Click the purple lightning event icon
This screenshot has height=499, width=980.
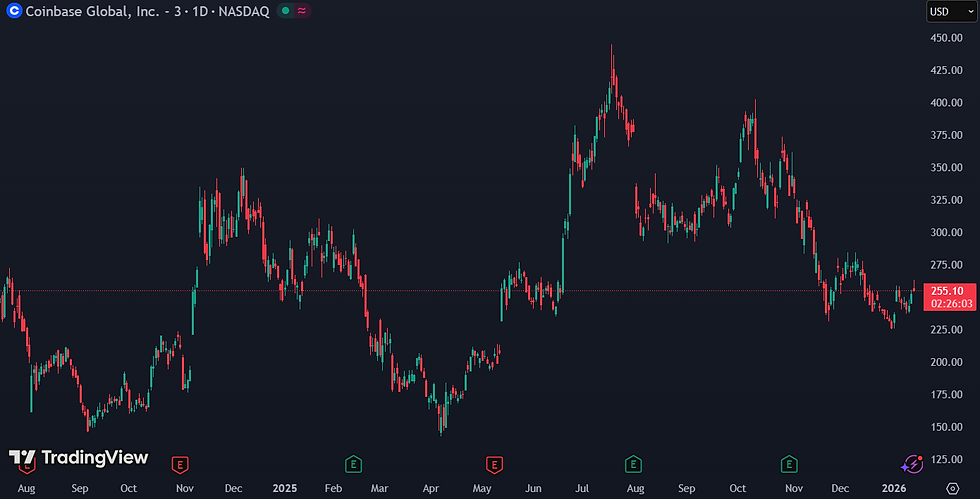(912, 465)
